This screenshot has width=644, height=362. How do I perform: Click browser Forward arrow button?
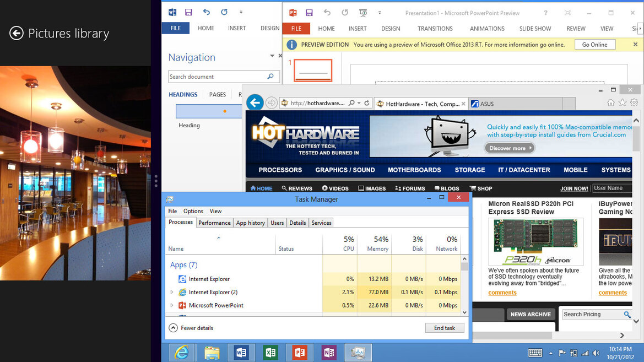click(271, 102)
